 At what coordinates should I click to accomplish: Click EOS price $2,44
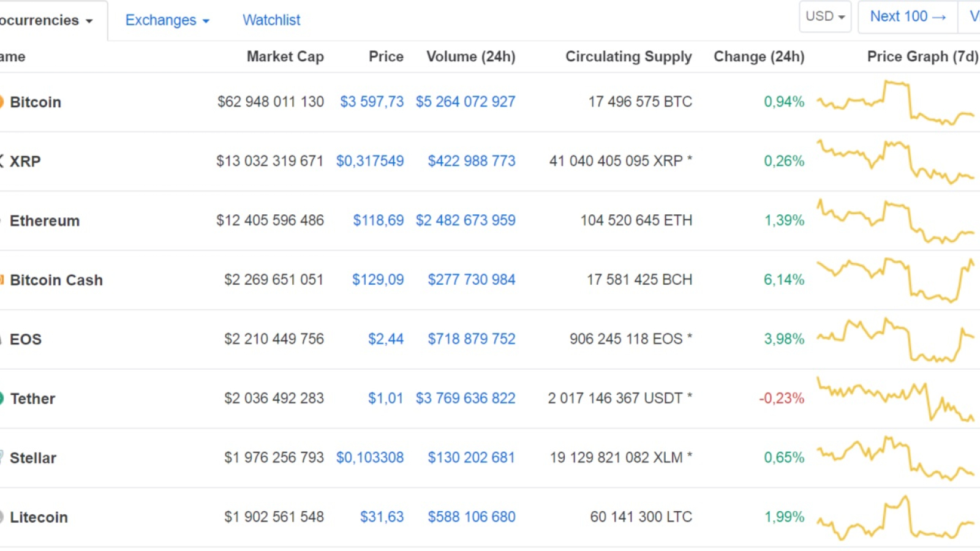pos(386,339)
